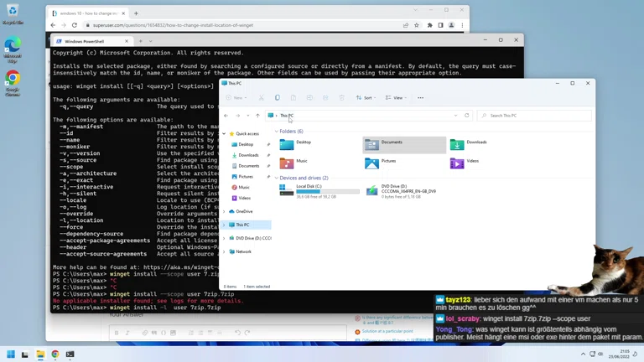Image resolution: width=644 pixels, height=362 pixels.
Task: Click Terminal icon in taskbar
Action: click(x=70, y=354)
